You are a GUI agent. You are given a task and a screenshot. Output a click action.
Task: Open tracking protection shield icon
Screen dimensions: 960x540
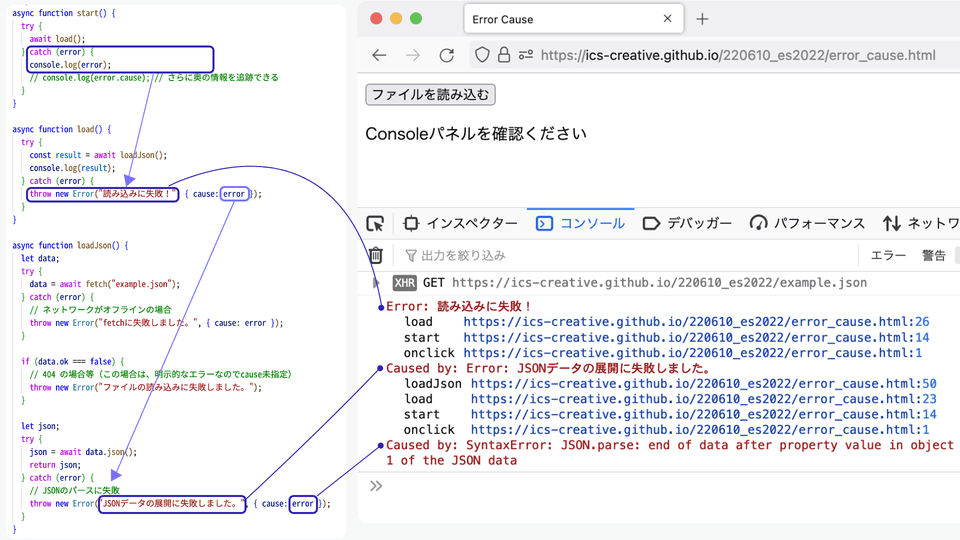tap(482, 56)
